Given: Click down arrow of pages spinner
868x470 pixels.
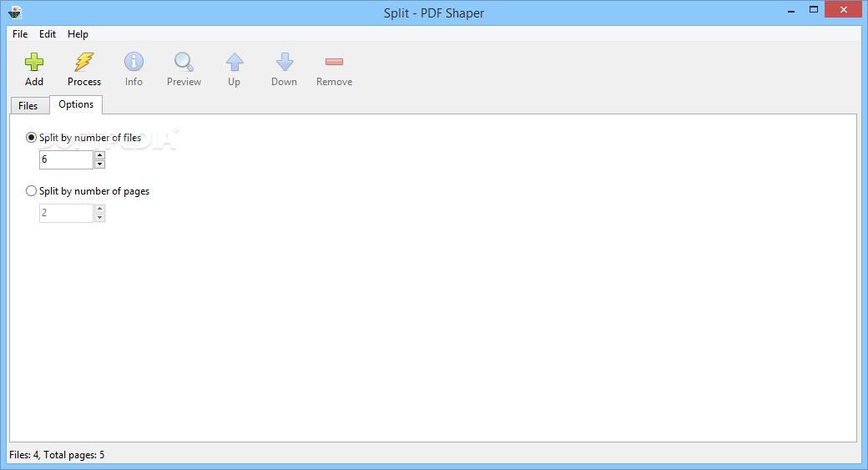Looking at the screenshot, I should [99, 218].
